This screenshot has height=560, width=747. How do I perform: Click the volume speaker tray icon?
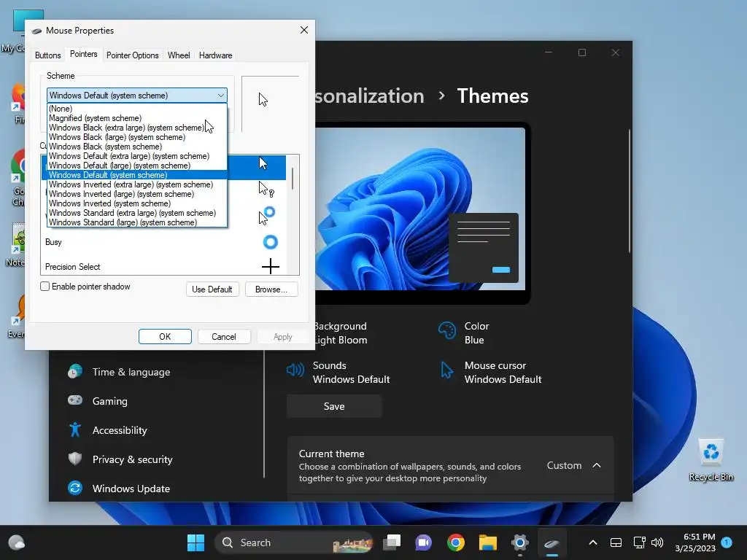click(657, 542)
